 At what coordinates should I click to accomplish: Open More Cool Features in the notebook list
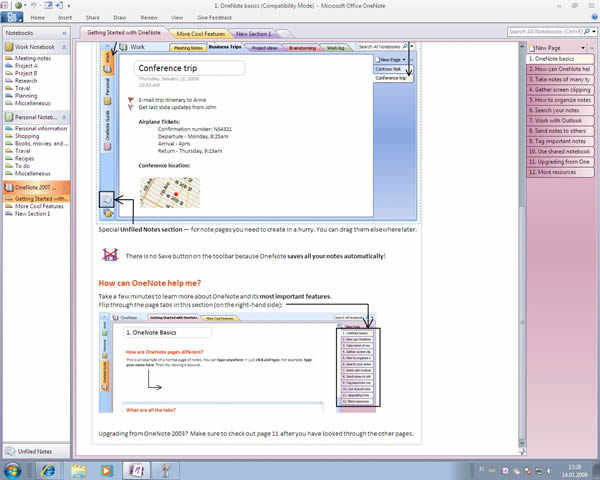click(x=39, y=206)
